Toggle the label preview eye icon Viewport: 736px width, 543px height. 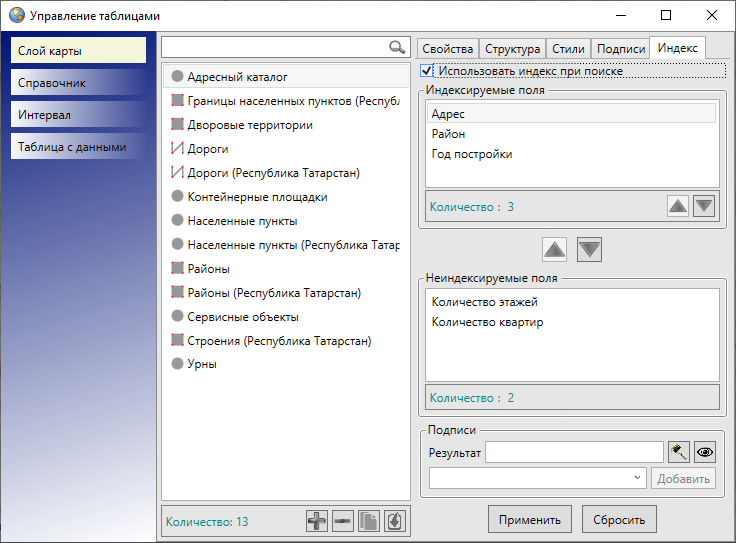coord(706,452)
